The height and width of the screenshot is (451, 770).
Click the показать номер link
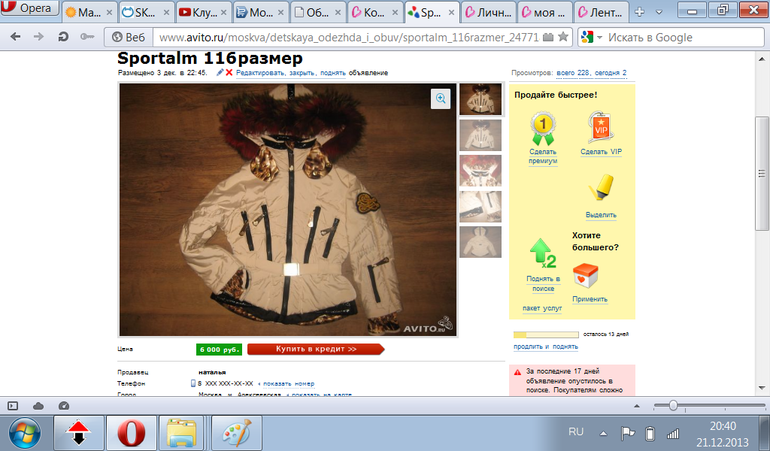click(289, 384)
